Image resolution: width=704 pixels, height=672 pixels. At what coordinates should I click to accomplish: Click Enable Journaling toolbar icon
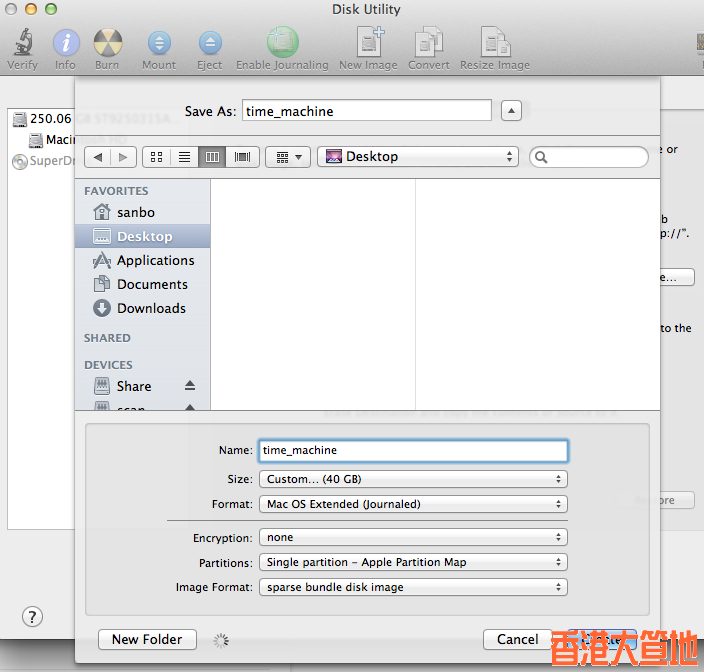tap(282, 42)
